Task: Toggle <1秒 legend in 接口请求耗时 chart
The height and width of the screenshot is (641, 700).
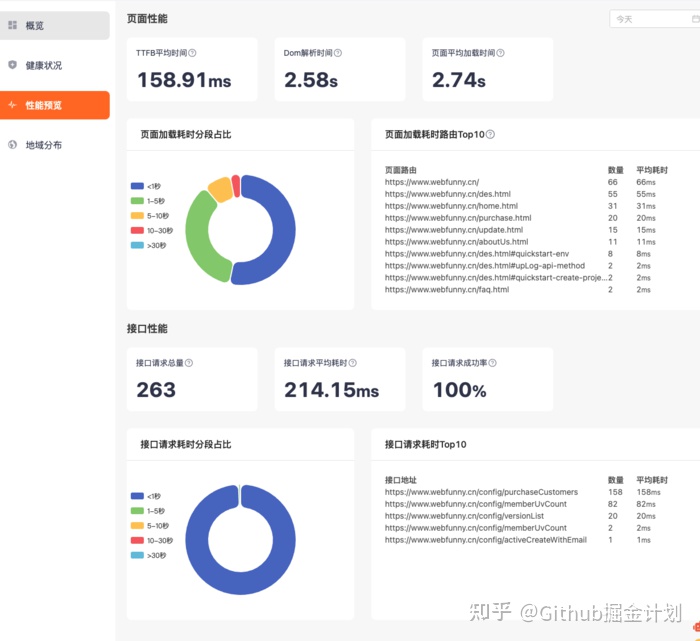Action: click(x=146, y=496)
